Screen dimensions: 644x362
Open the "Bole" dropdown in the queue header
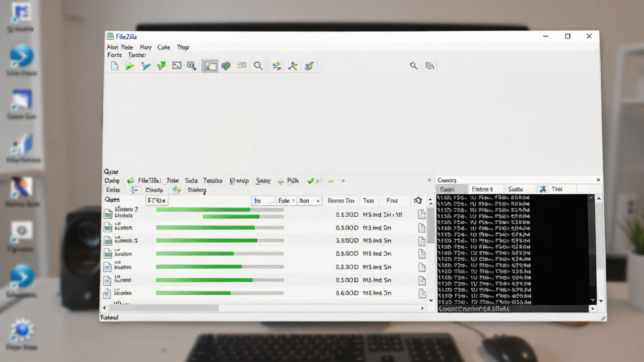286,200
